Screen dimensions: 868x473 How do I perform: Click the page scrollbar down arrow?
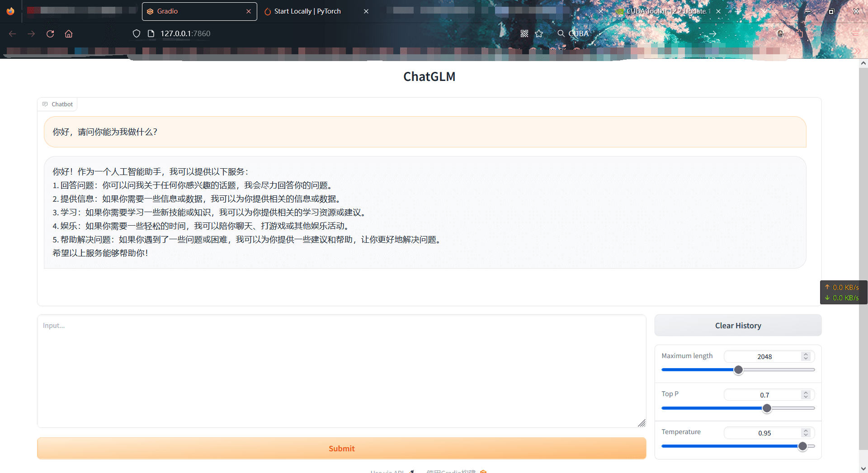pos(863,469)
